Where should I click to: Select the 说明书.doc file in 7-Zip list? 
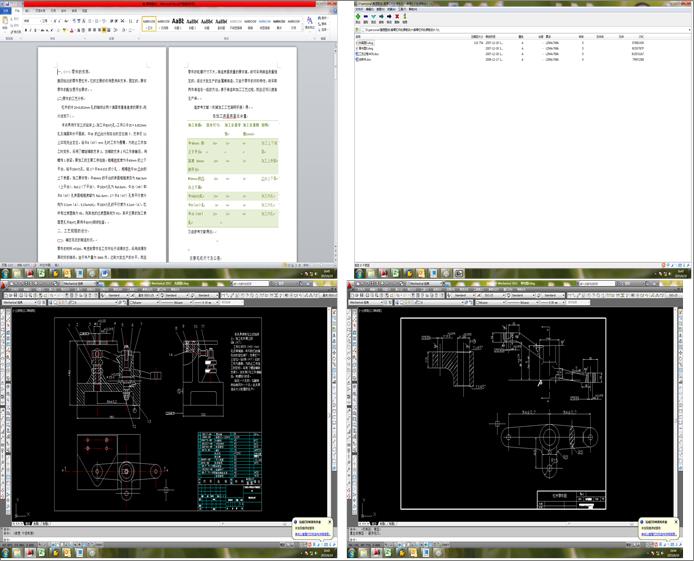[x=362, y=59]
